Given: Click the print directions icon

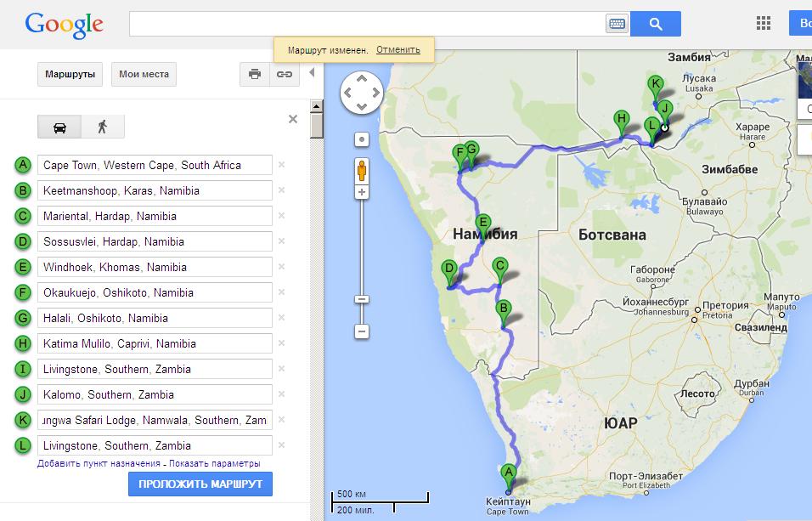Looking at the screenshot, I should 254,74.
